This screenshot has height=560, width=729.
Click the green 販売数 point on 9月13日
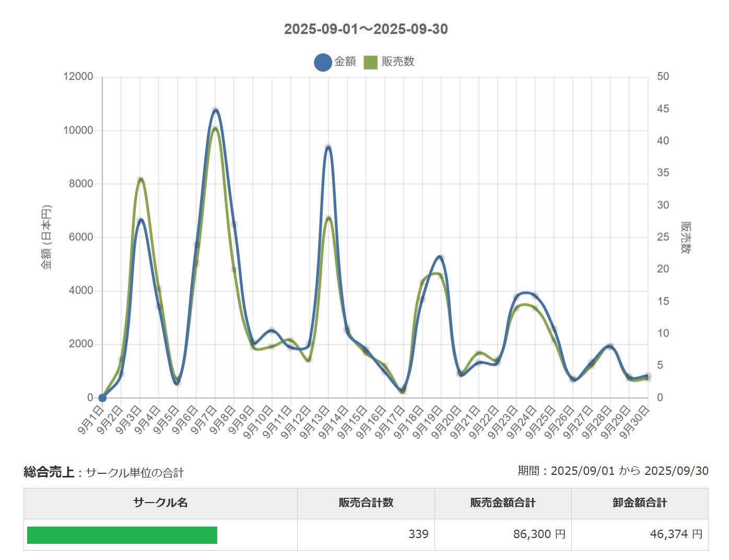coord(328,218)
